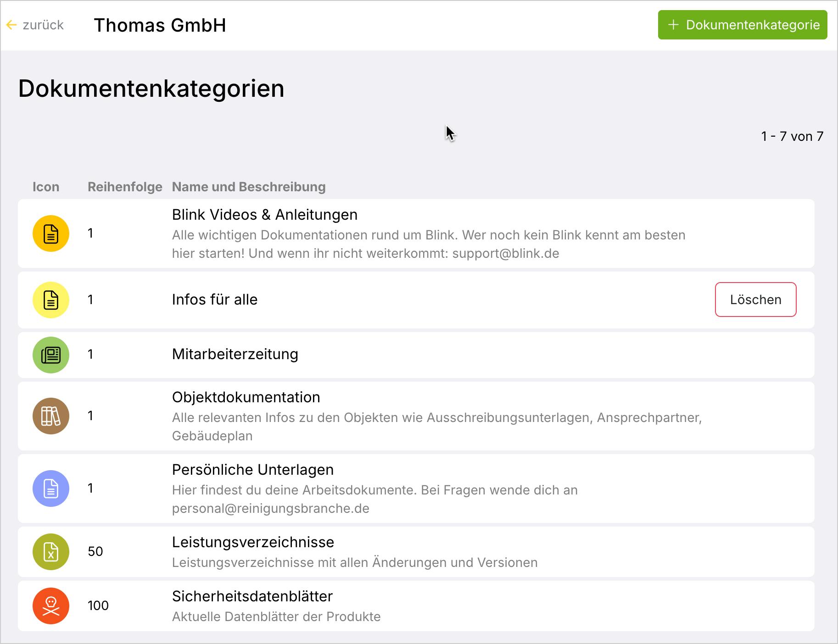
Task: Click the order value 100 for Sicherheitsdatenblätter
Action: pos(98,605)
